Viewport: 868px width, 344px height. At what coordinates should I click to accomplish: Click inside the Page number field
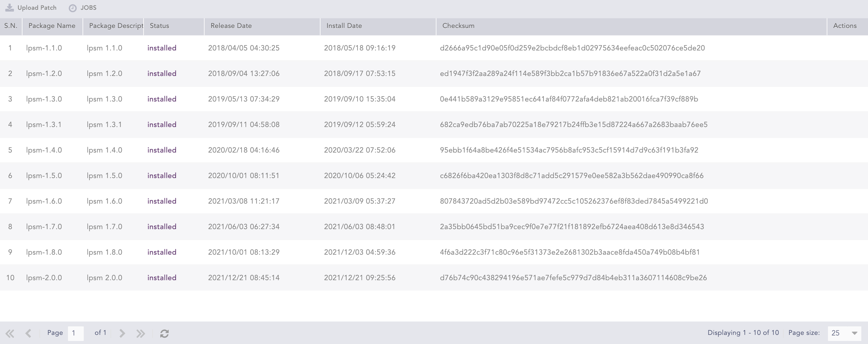pyautogui.click(x=76, y=333)
